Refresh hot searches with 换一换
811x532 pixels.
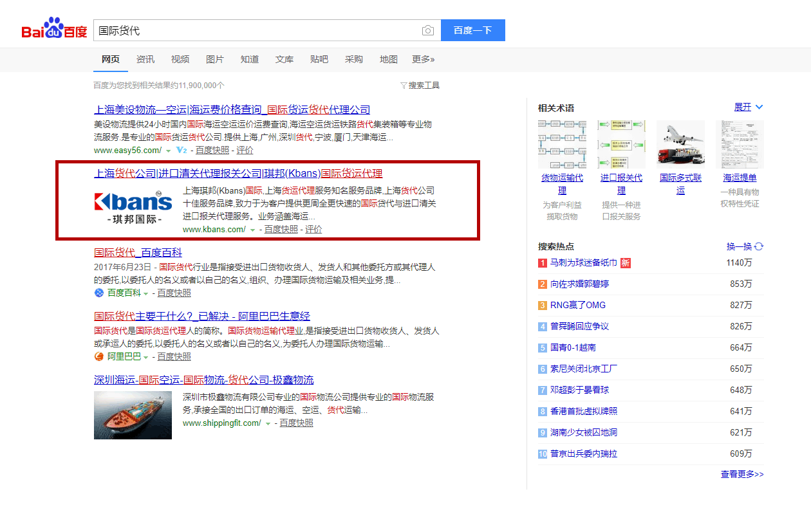tap(745, 246)
